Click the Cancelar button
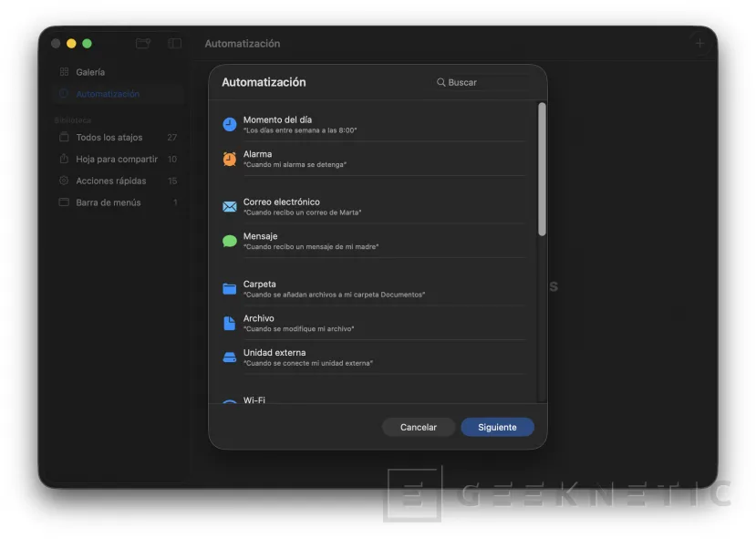This screenshot has width=756, height=539. pyautogui.click(x=419, y=427)
